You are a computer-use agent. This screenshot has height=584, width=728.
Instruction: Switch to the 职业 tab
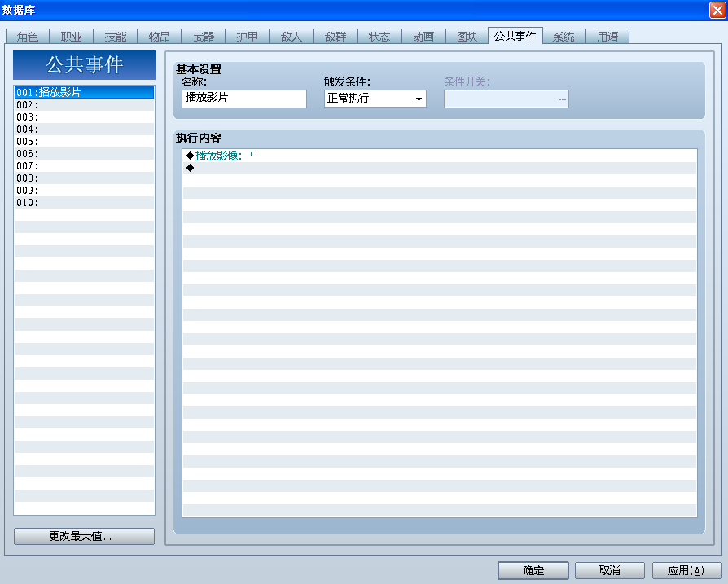[72, 36]
